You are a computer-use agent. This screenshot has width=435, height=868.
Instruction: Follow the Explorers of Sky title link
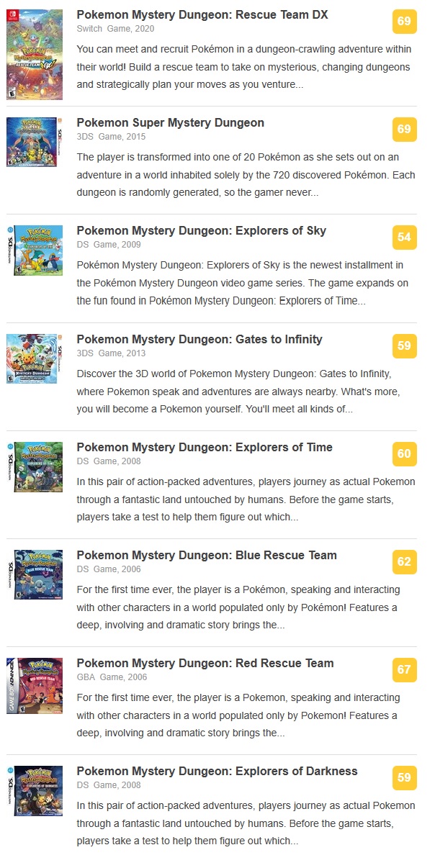[x=202, y=231]
